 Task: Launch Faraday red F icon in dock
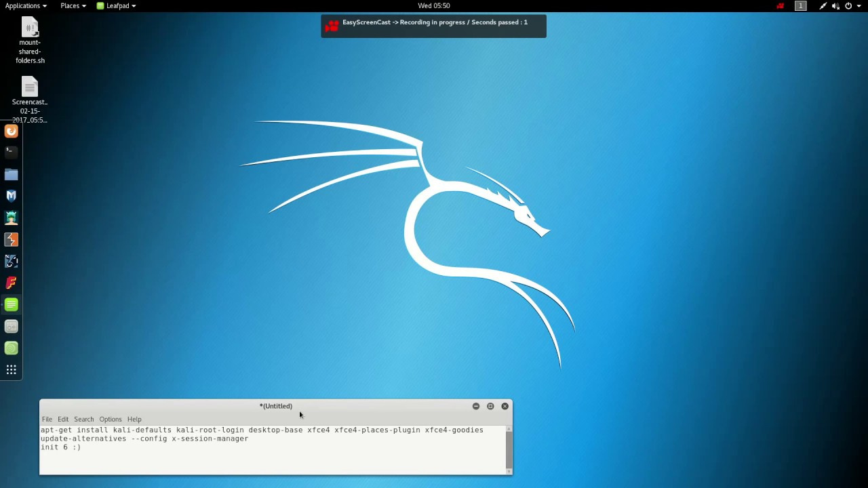(x=11, y=283)
